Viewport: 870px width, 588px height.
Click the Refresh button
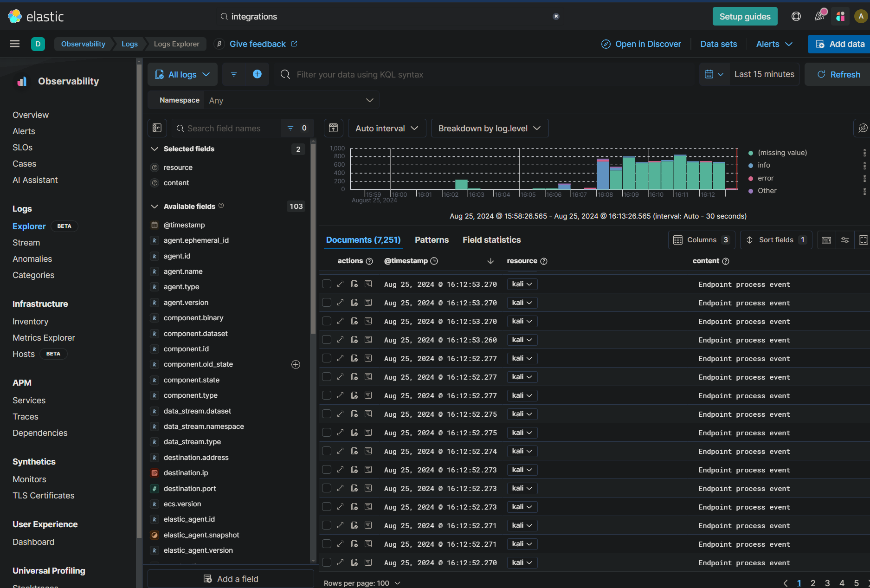coord(838,74)
